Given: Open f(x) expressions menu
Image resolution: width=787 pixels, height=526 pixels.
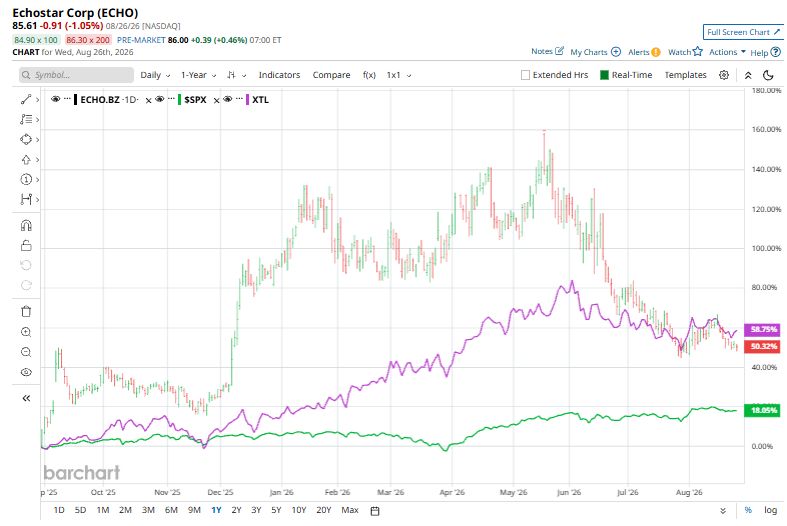Looking at the screenshot, I should click(x=369, y=75).
